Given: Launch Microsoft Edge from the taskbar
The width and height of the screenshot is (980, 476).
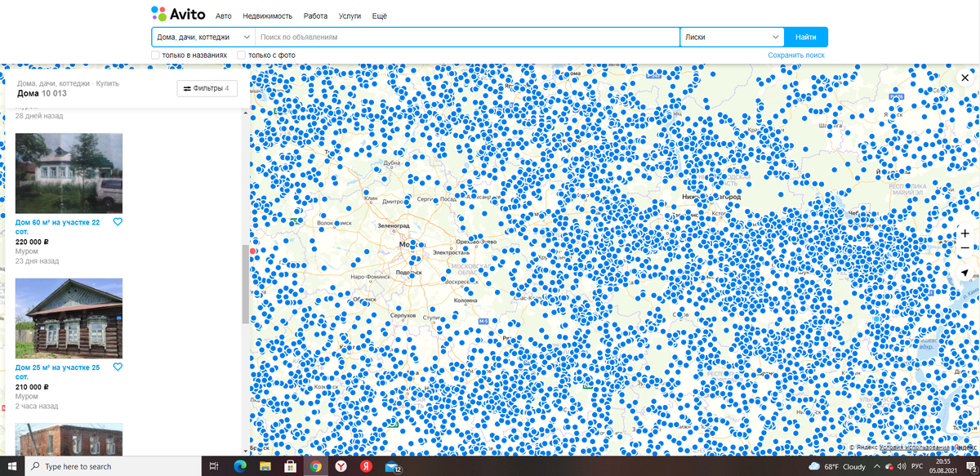Looking at the screenshot, I should [x=239, y=466].
